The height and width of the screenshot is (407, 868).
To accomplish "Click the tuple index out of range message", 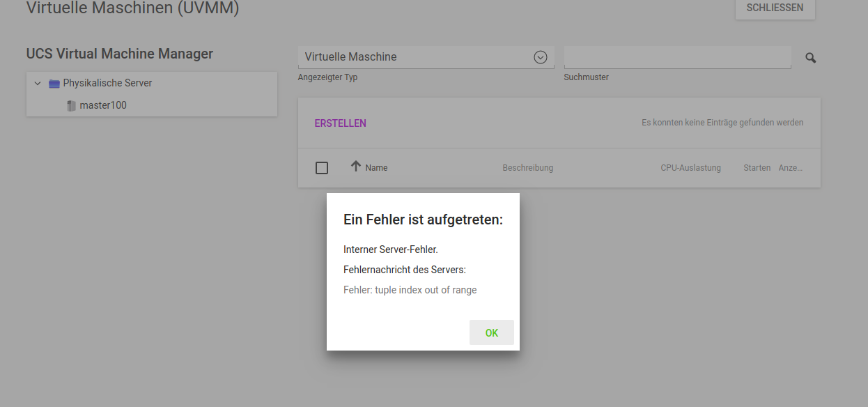I will pyautogui.click(x=410, y=290).
